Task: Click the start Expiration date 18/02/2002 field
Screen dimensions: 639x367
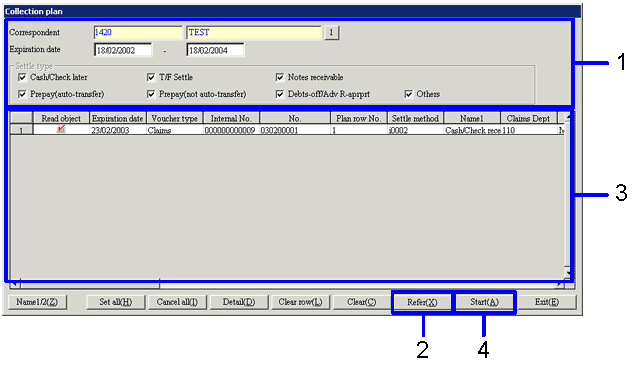Action: 123,50
